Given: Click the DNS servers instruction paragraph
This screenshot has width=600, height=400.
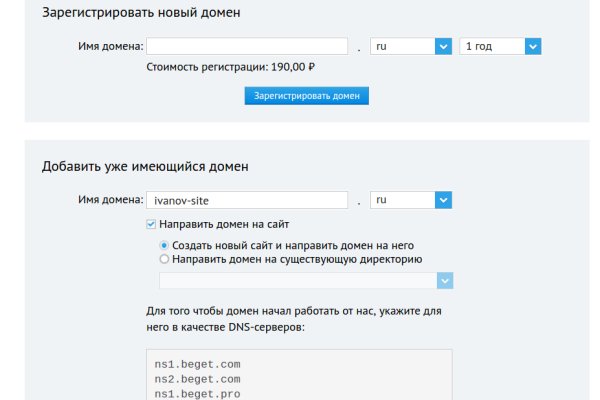Looking at the screenshot, I should click(293, 319).
